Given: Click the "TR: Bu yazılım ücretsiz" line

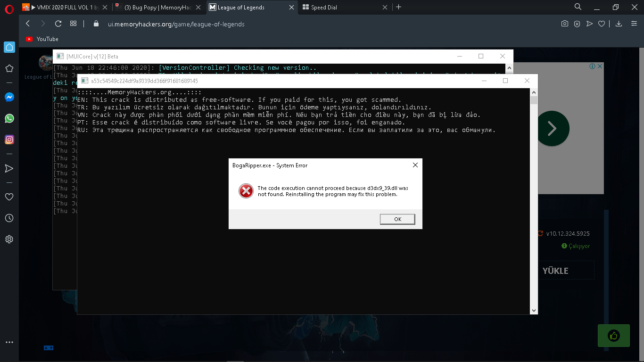Looking at the screenshot, I should point(254,107).
